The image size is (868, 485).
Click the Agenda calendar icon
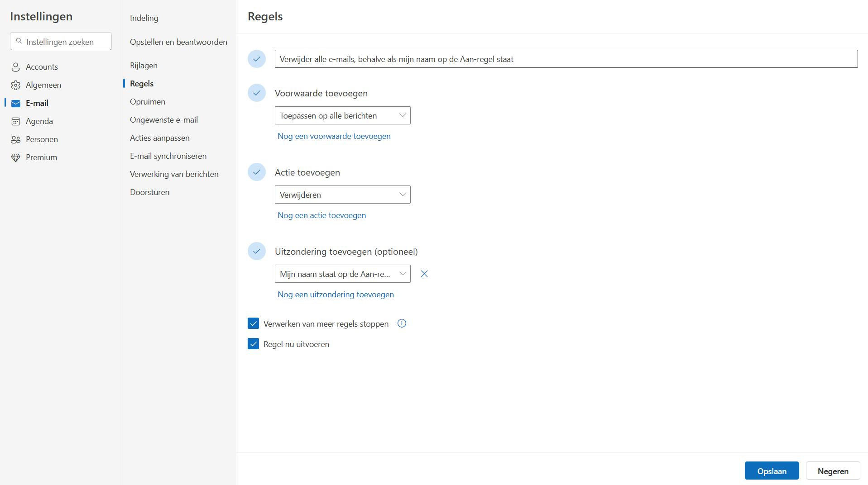[x=16, y=121]
